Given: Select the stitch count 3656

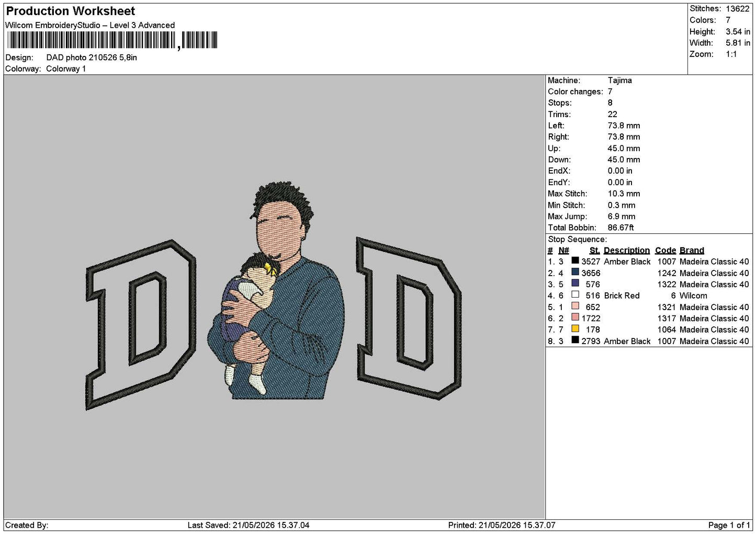Looking at the screenshot, I should click(591, 273).
